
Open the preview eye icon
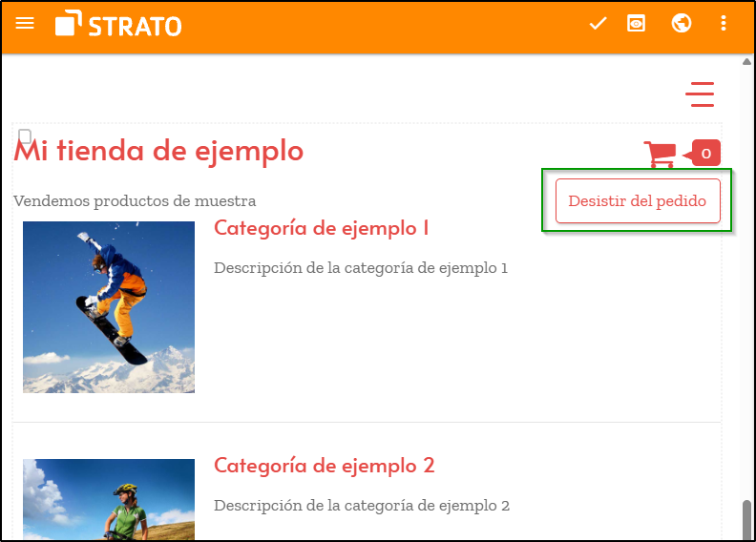(x=636, y=23)
